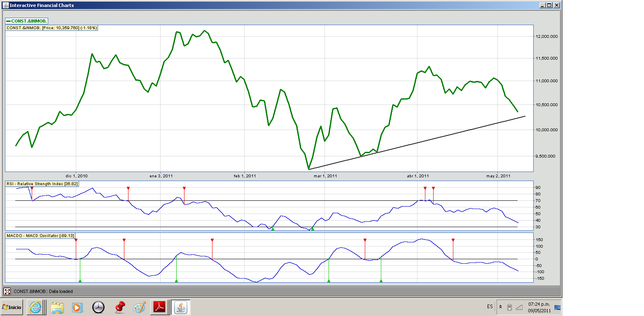Click the RSI green marker nearest mar 1, 2011

(x=313, y=228)
